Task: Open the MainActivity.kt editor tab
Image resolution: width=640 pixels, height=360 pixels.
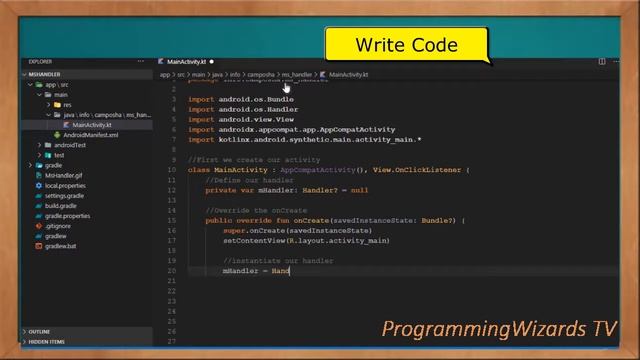Action: [186, 62]
